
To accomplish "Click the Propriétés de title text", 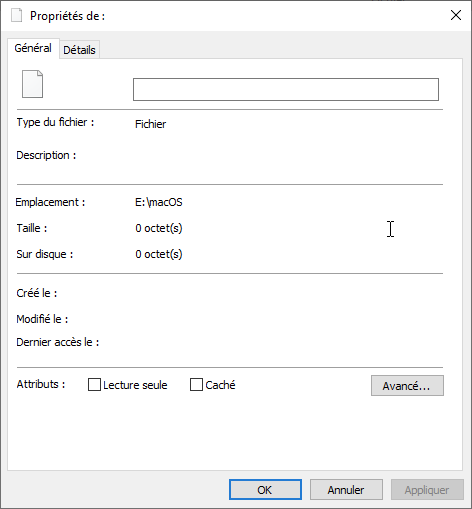I will click(x=68, y=16).
